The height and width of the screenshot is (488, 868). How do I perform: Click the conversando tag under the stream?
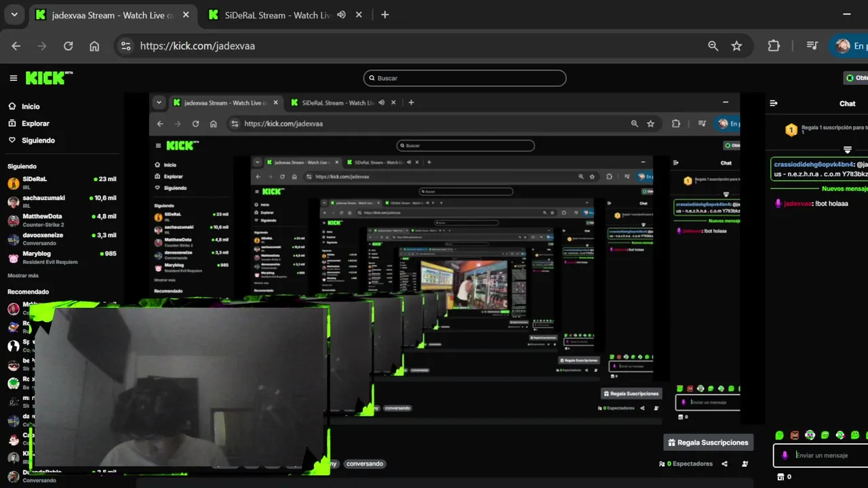[x=365, y=464]
